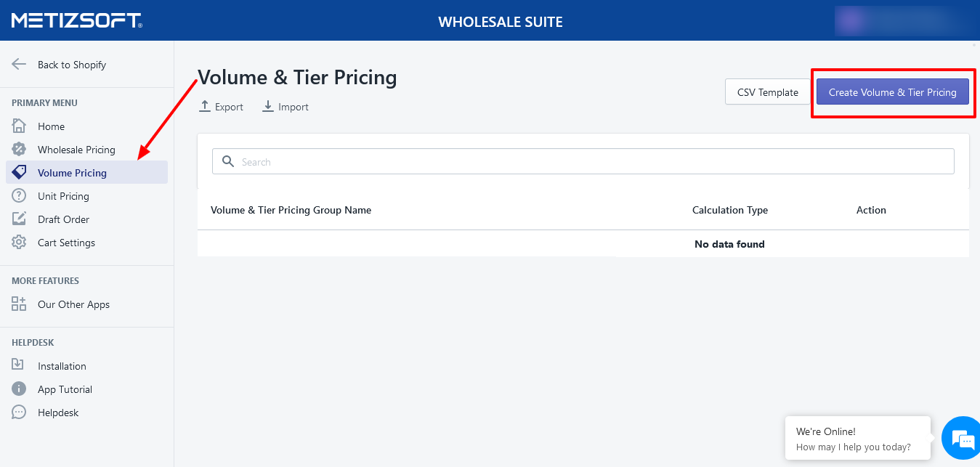Click the Home house icon in sidebar
The image size is (980, 467).
(19, 126)
